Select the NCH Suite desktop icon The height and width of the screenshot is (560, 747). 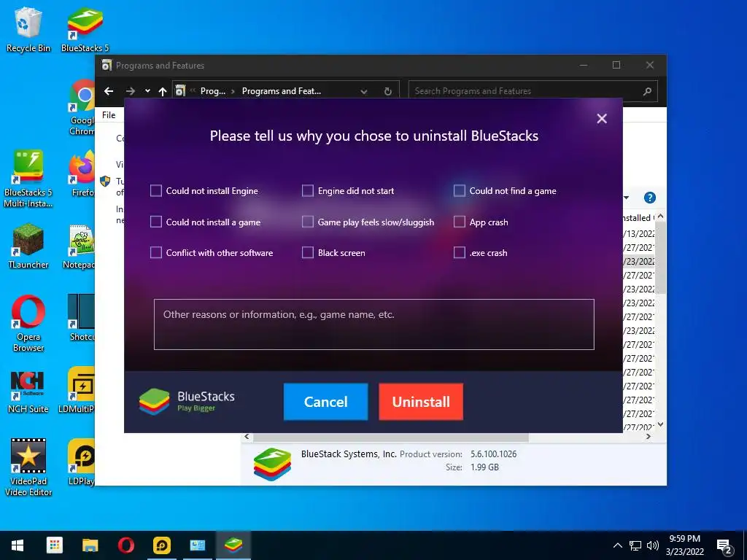[28, 392]
